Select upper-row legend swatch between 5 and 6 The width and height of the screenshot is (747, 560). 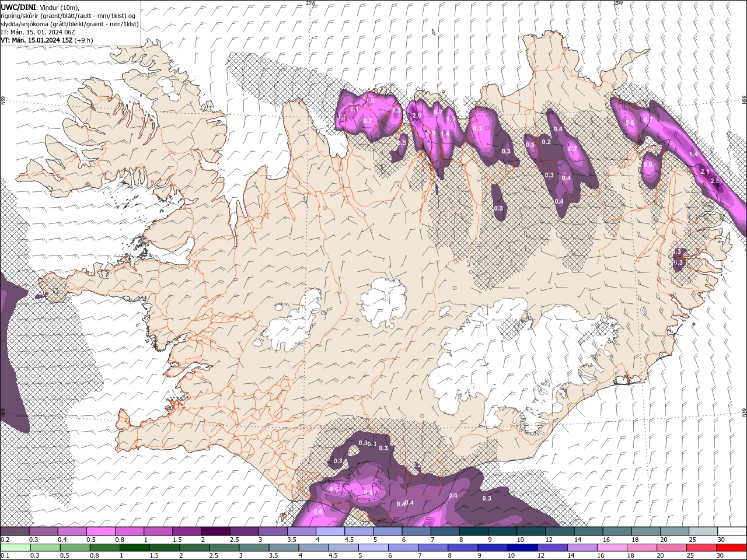[387, 531]
